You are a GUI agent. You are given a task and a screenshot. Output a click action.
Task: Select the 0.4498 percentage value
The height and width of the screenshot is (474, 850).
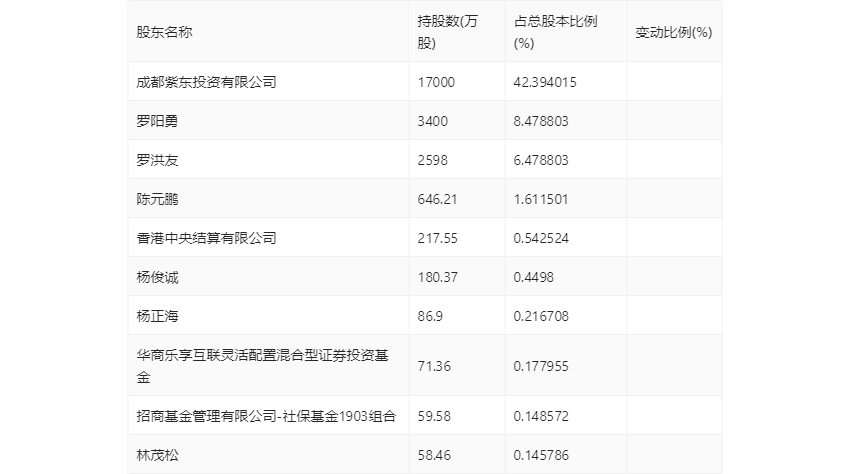533,277
